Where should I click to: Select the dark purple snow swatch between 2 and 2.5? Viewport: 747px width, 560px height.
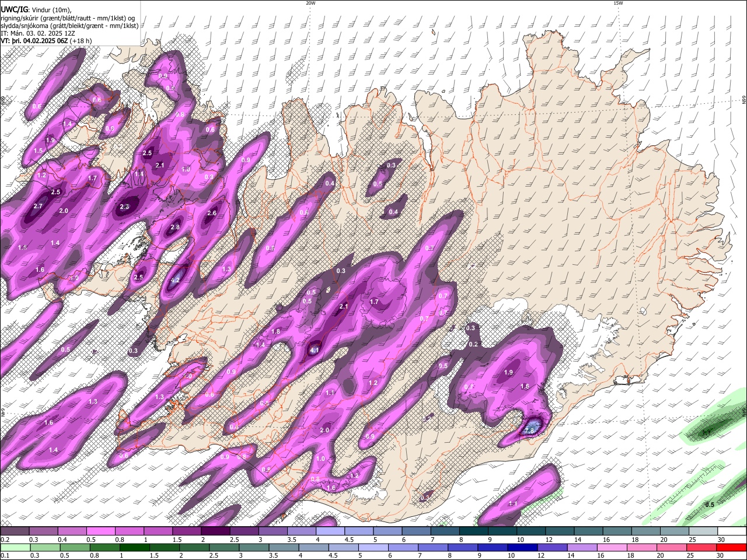[x=215, y=531]
